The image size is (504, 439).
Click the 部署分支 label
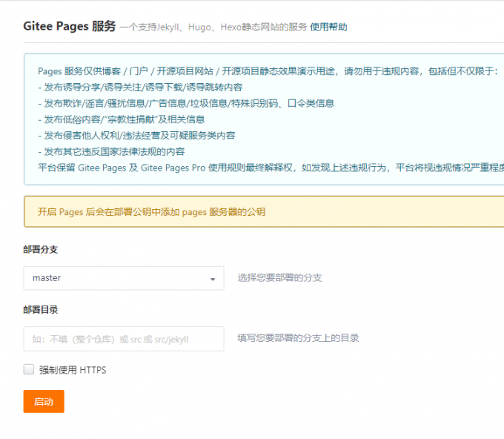pos(41,250)
